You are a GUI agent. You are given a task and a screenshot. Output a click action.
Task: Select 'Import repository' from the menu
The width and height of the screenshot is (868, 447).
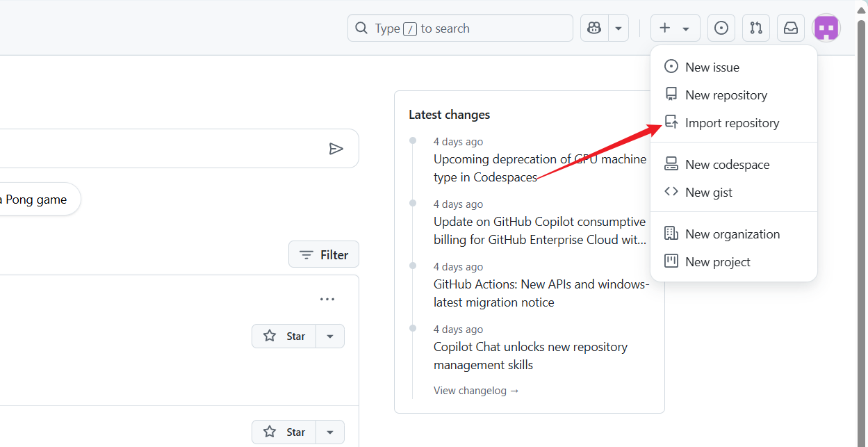point(734,123)
